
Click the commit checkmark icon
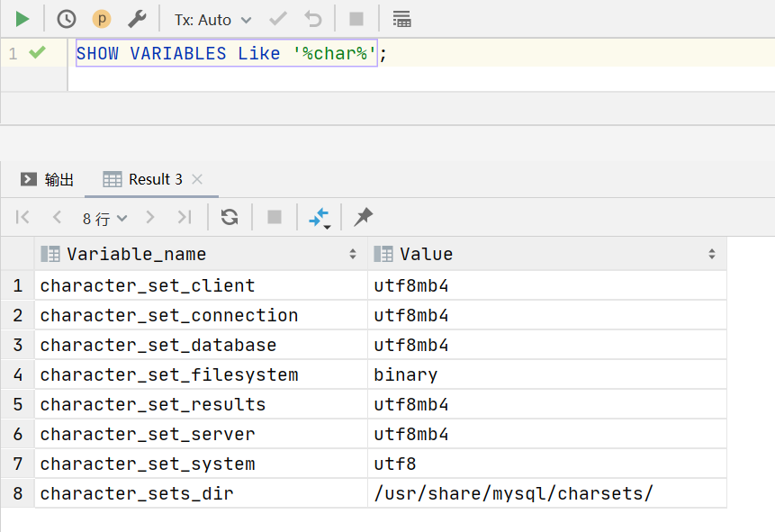(x=278, y=19)
